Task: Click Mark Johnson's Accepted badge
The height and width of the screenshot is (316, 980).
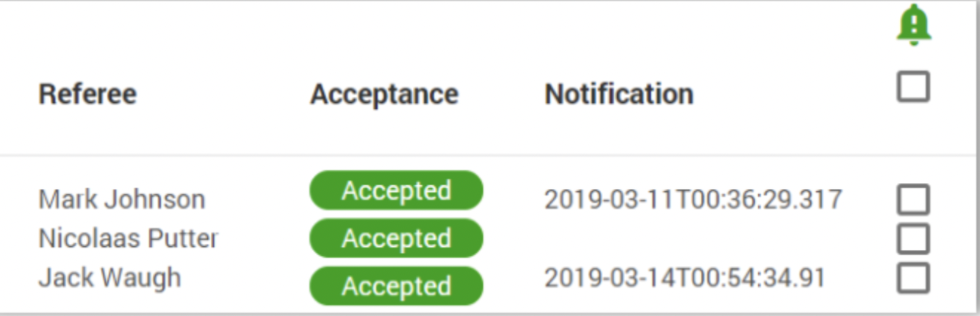Action: tap(396, 190)
